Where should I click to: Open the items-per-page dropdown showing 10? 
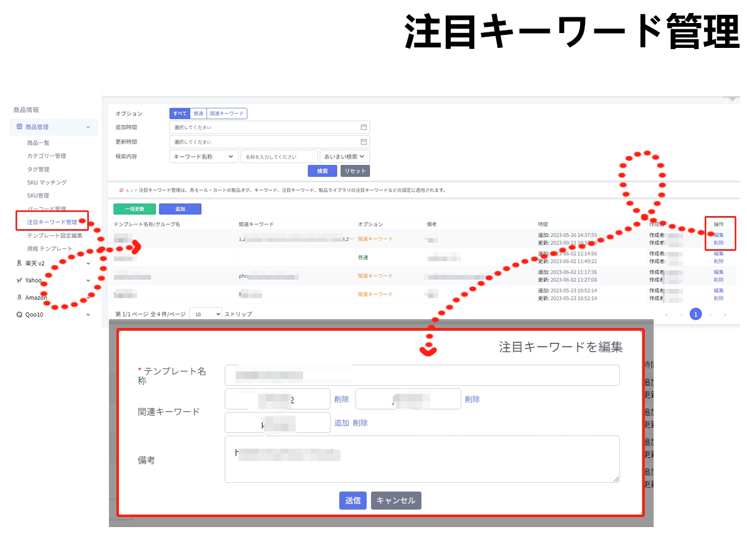[x=205, y=314]
